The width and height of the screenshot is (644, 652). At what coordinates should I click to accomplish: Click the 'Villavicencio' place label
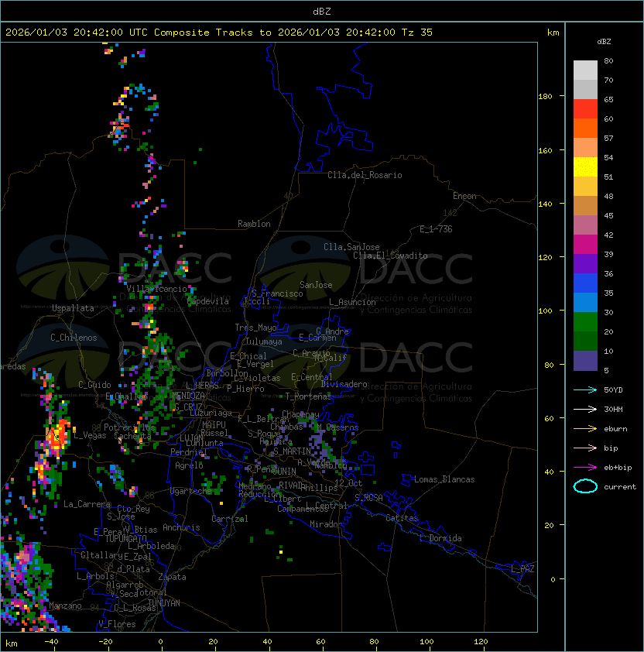[156, 289]
